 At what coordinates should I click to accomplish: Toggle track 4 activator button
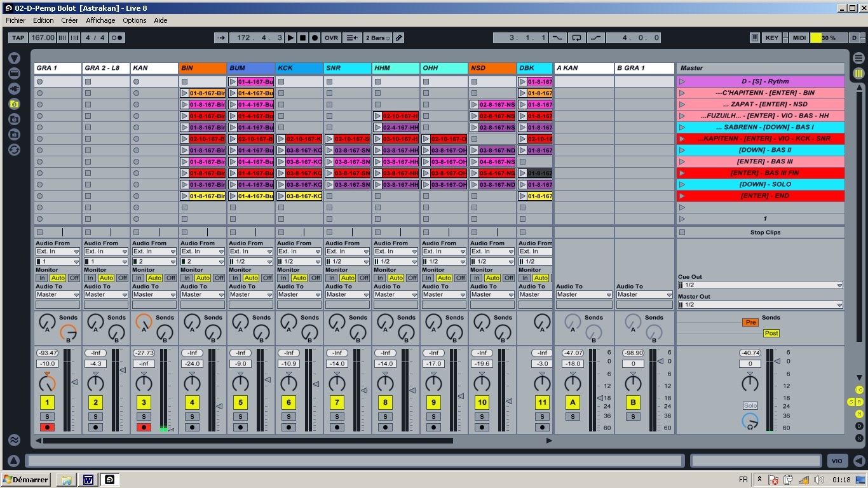coord(192,402)
